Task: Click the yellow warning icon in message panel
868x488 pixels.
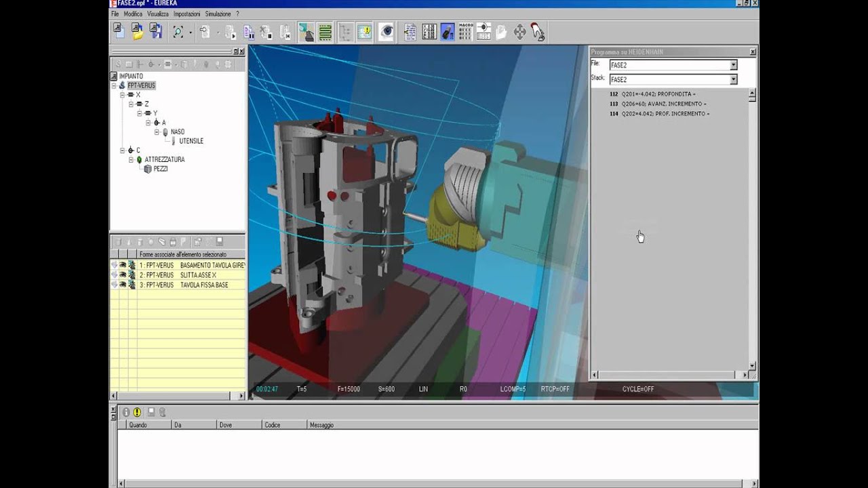Action: tap(137, 412)
